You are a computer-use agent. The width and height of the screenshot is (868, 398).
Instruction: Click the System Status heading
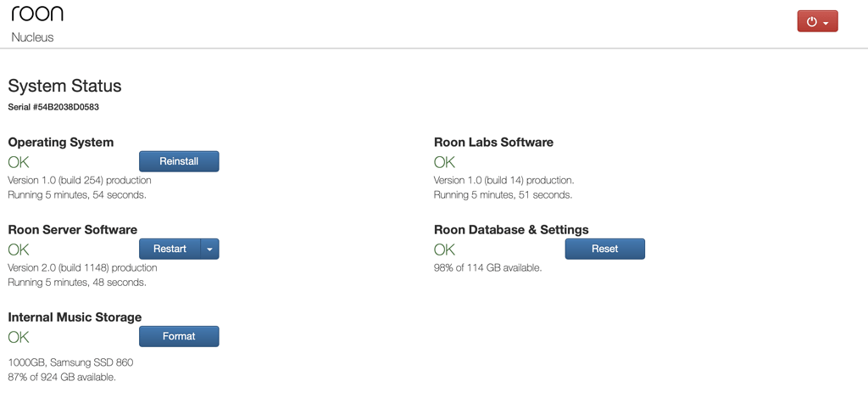[64, 86]
